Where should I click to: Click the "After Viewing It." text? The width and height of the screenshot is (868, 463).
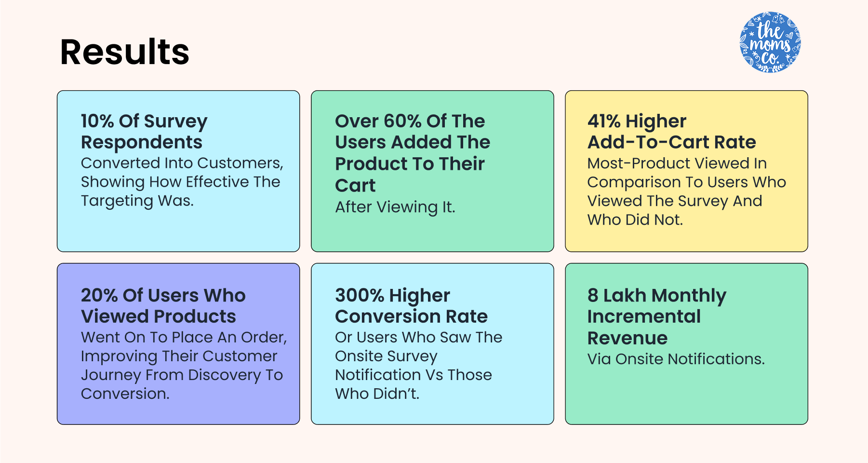[x=395, y=207]
